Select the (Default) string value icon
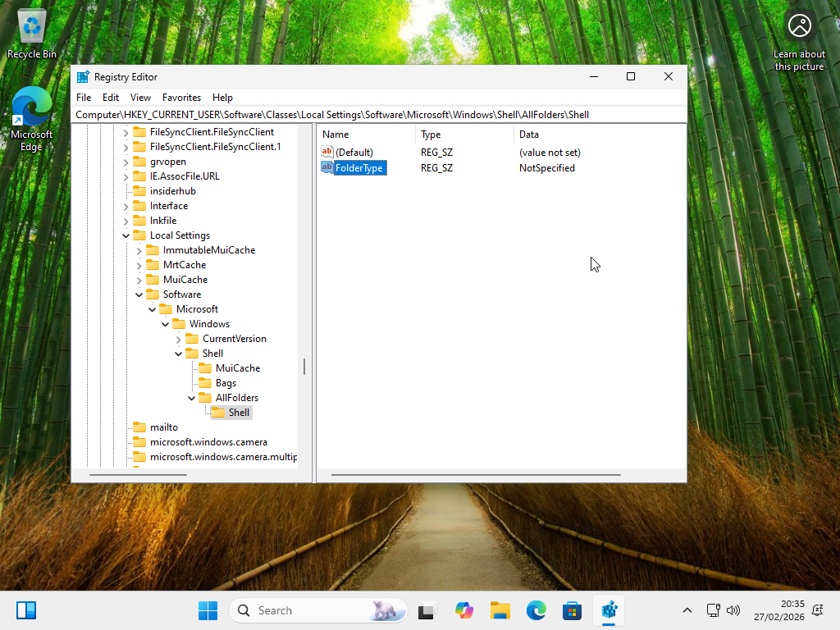The width and height of the screenshot is (840, 630). [x=326, y=152]
